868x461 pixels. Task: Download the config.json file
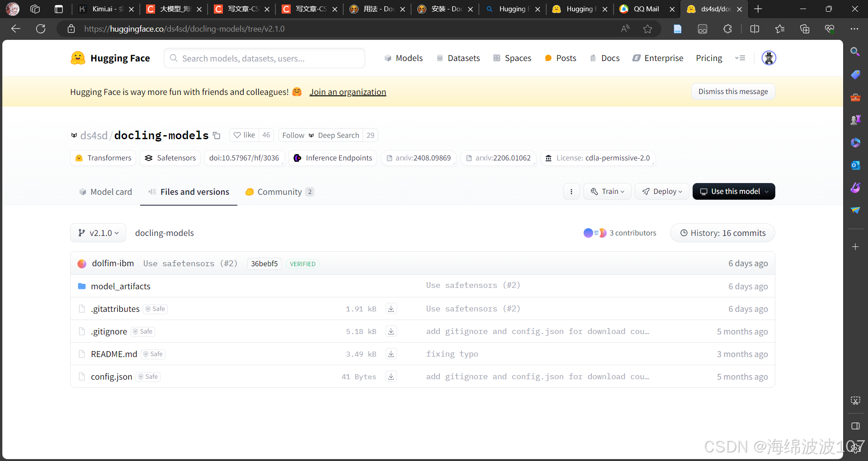point(391,376)
